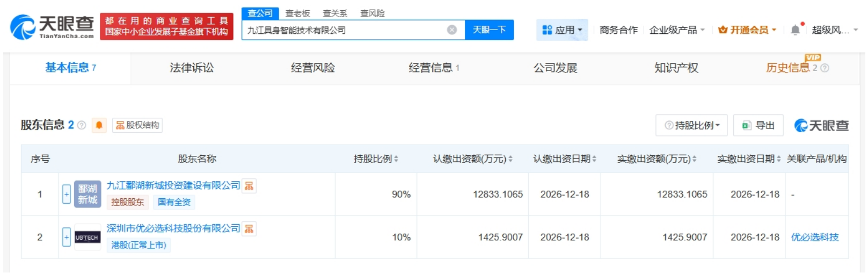This screenshot has width=868, height=280.
Task: Click the 股权结构 button
Action: (137, 125)
